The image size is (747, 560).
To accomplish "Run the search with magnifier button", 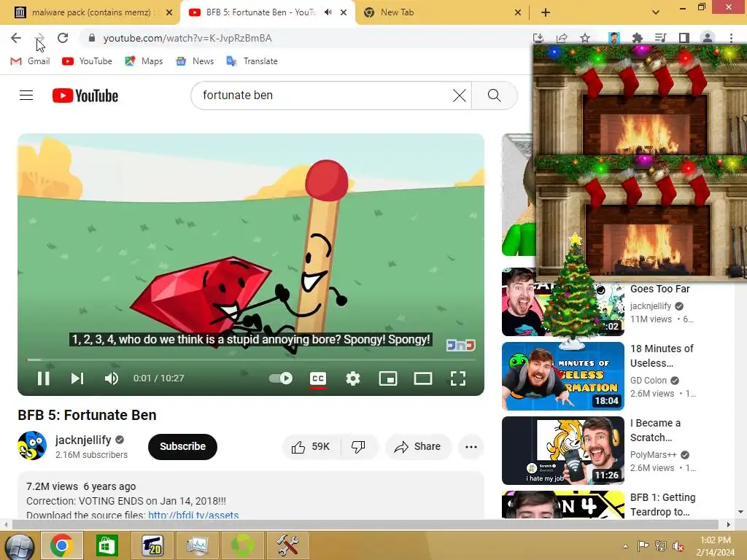I will (x=495, y=96).
